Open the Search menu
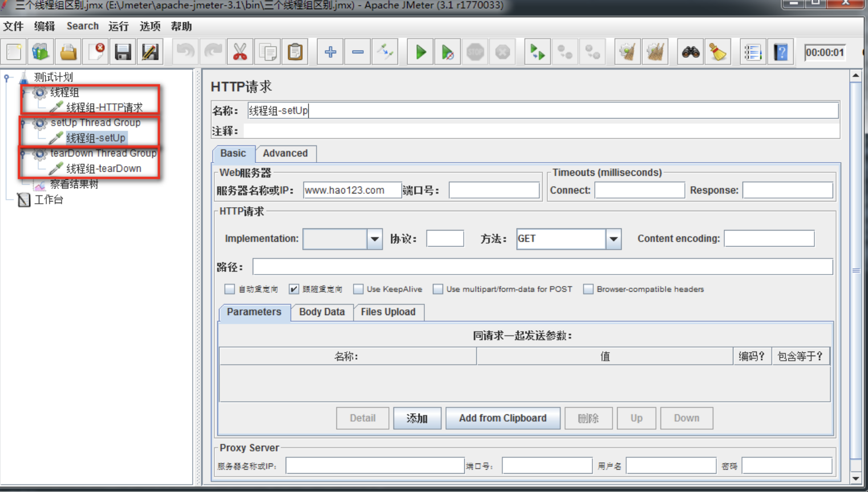Viewport: 868px width, 492px height. click(x=83, y=26)
